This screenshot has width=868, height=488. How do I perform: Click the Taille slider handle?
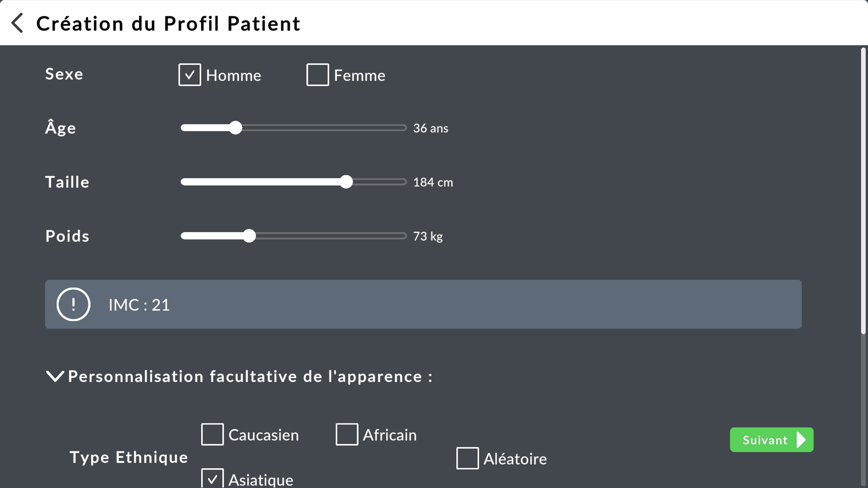[x=346, y=182]
